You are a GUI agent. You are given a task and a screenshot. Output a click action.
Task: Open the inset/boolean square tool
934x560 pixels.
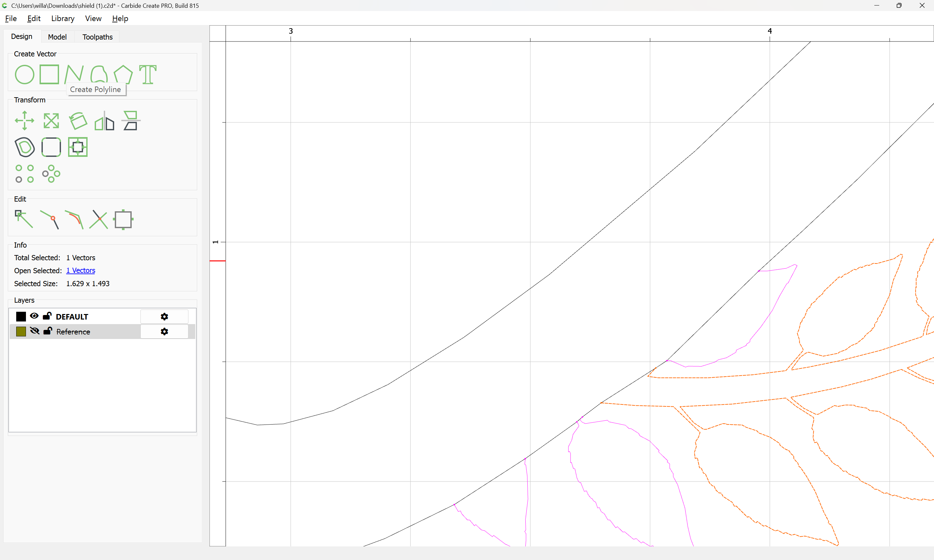click(78, 147)
